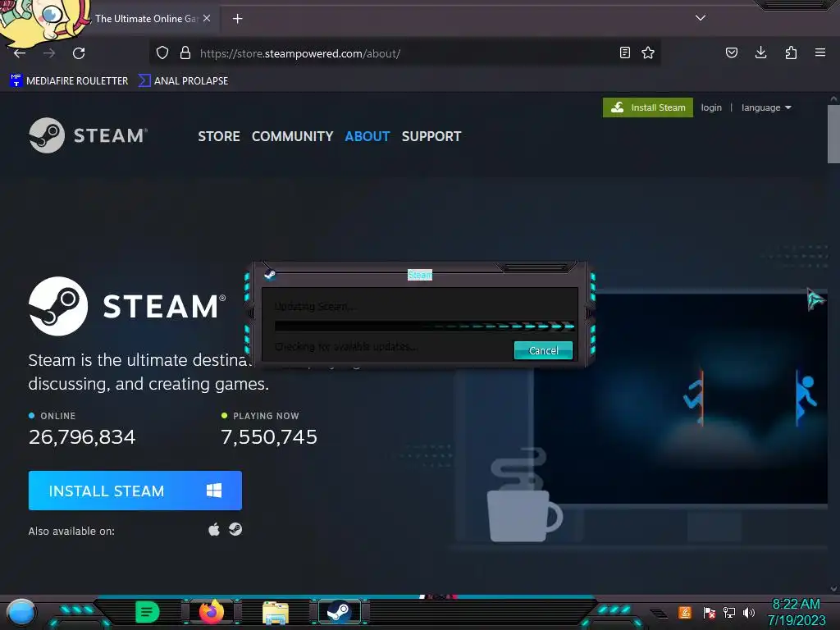Click the SteamOS download icon
Image resolution: width=840 pixels, height=630 pixels.
pyautogui.click(x=235, y=529)
